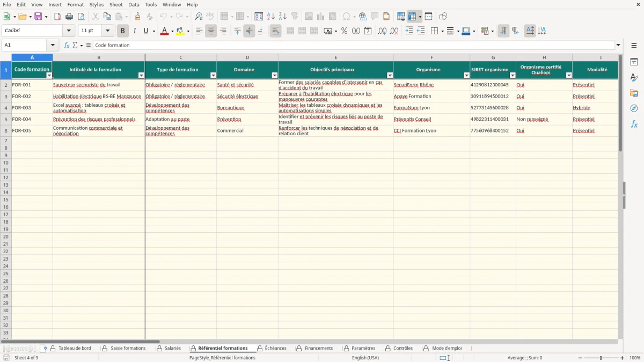
Task: Open the Sheet menu
Action: [x=116, y=4]
